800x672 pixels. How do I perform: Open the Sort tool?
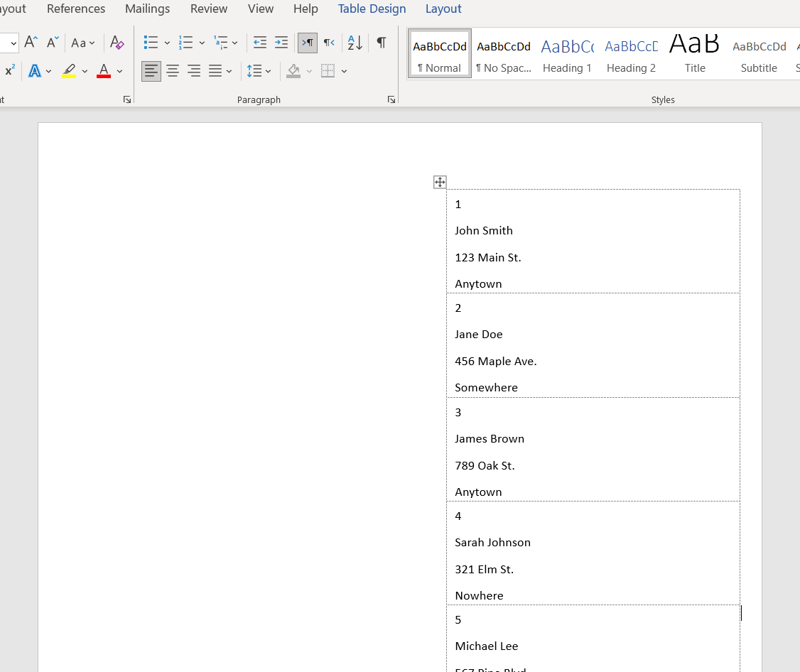[x=354, y=43]
